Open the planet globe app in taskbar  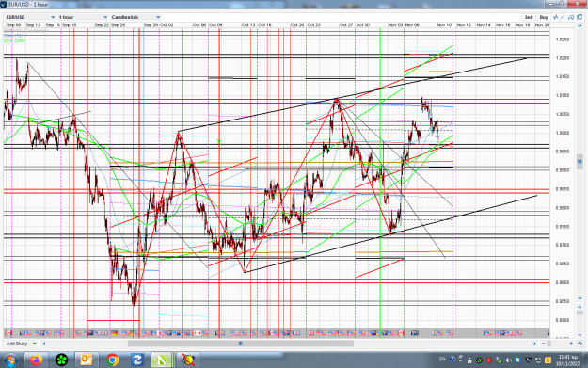[187, 360]
